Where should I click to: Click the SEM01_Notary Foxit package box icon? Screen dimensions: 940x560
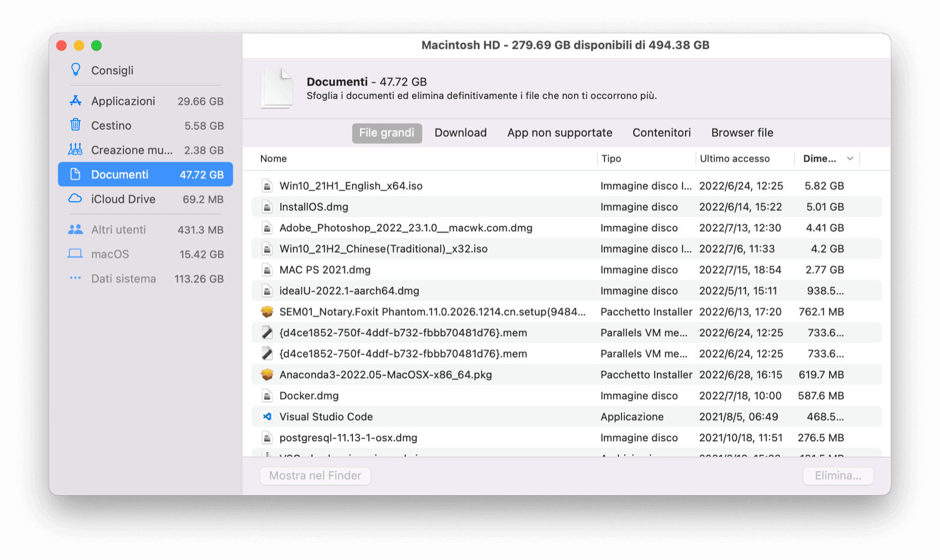pyautogui.click(x=267, y=312)
